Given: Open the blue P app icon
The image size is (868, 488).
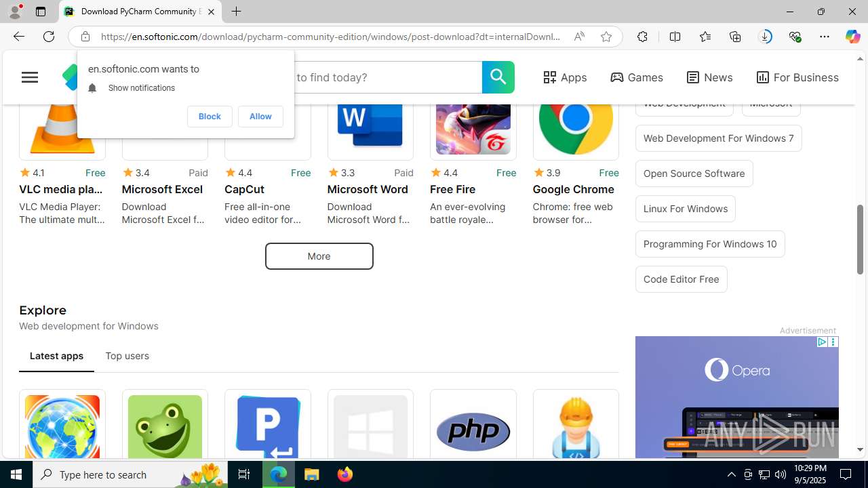Looking at the screenshot, I should tap(268, 426).
